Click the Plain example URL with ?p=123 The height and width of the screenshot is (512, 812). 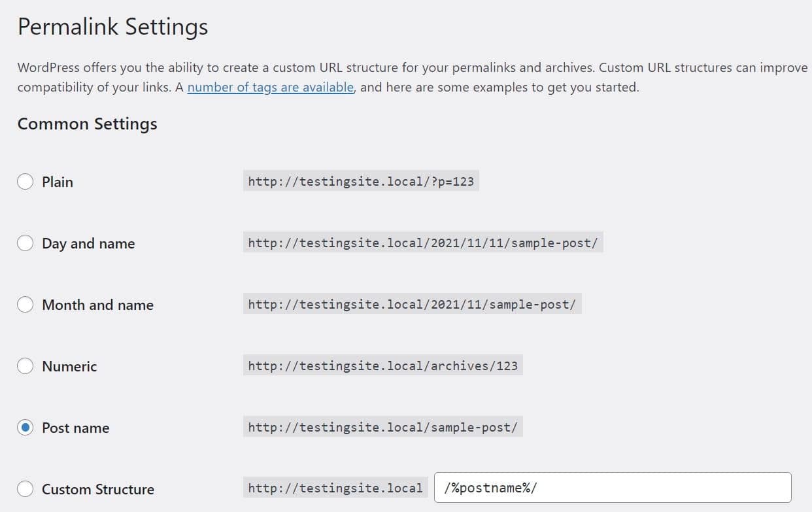360,181
